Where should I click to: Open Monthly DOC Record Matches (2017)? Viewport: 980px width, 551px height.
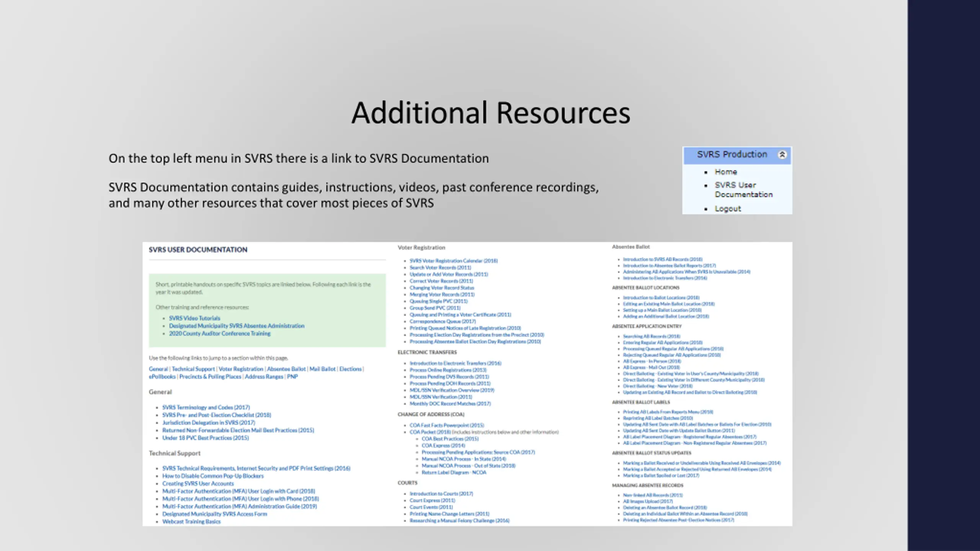(450, 404)
